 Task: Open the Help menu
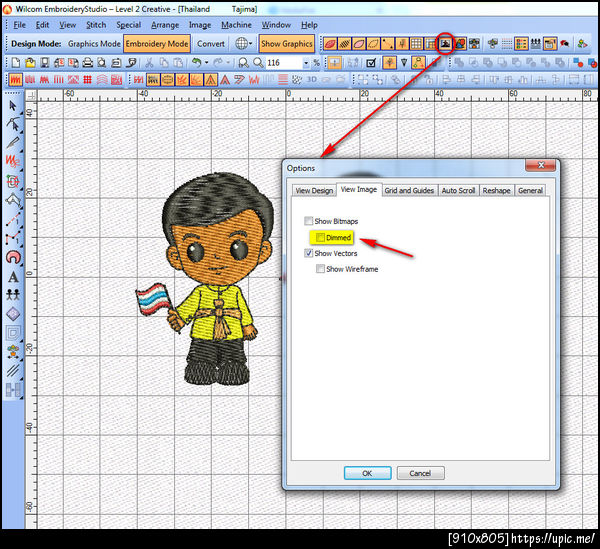(309, 25)
